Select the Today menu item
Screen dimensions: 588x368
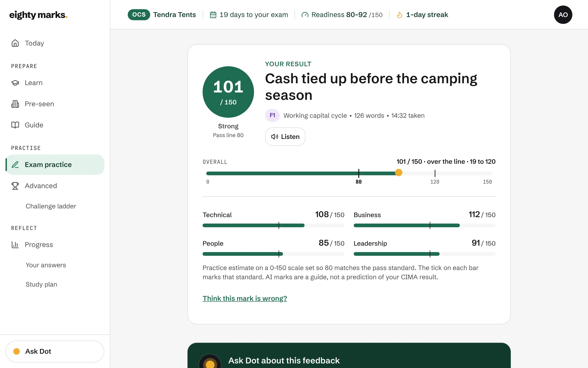point(55,43)
